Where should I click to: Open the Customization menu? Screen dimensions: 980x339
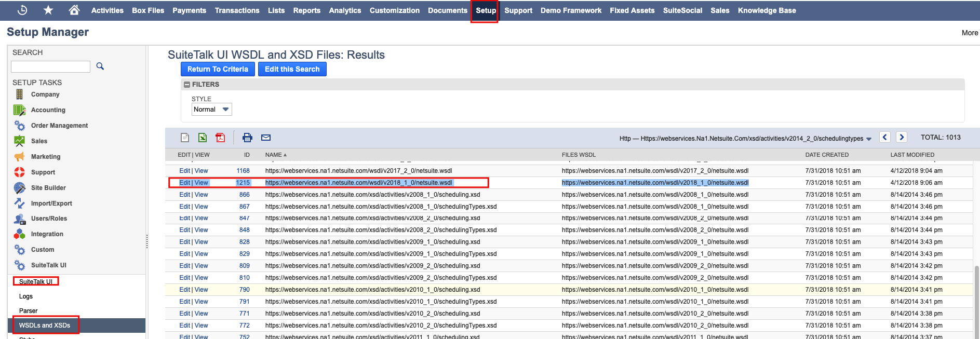(394, 10)
